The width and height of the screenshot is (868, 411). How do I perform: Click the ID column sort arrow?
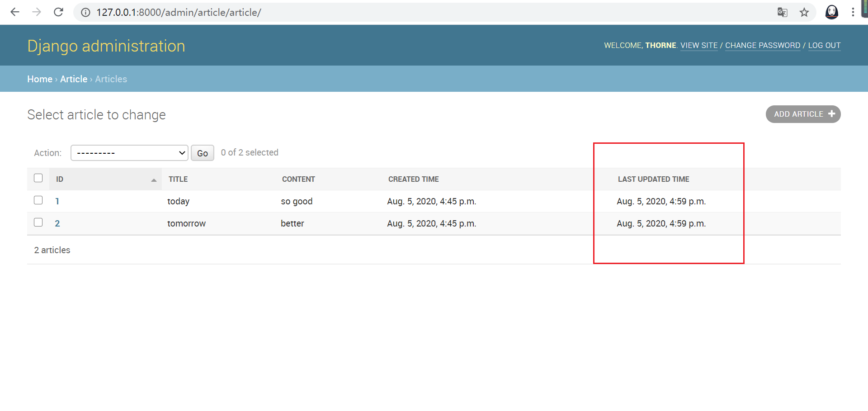point(154,180)
